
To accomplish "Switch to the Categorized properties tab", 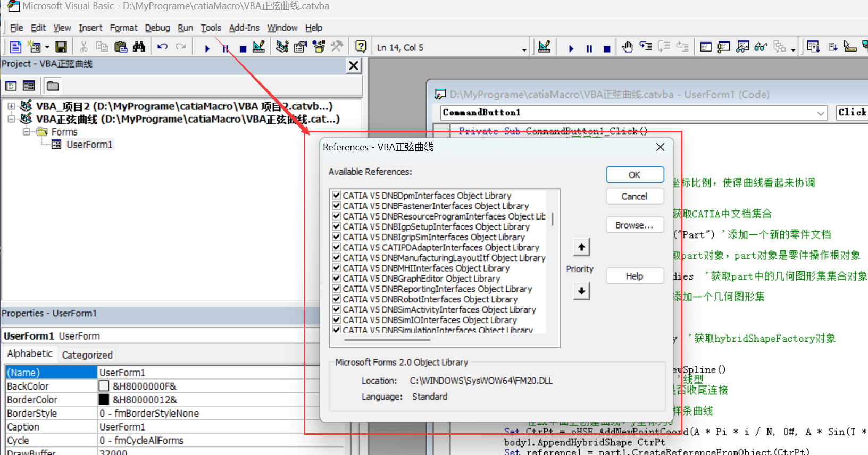I will (x=87, y=355).
